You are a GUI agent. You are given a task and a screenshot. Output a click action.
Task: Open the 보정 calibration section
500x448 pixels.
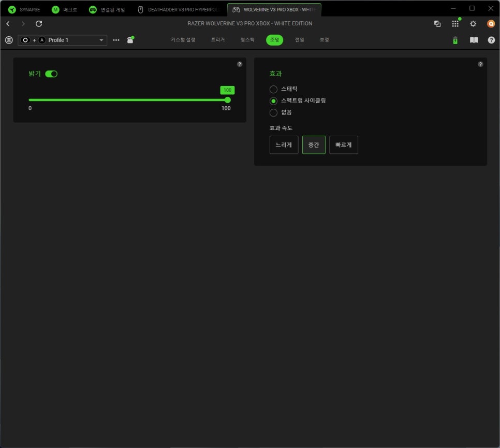click(x=325, y=39)
